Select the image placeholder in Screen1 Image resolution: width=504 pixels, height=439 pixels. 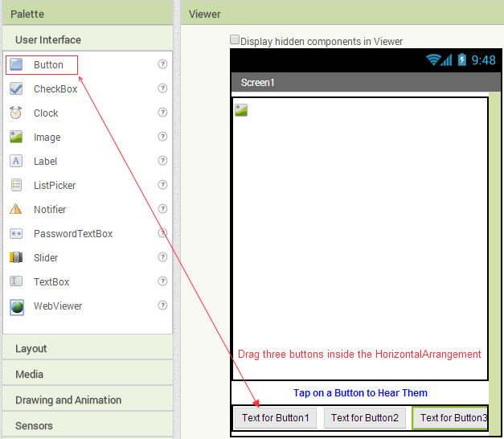[x=241, y=110]
